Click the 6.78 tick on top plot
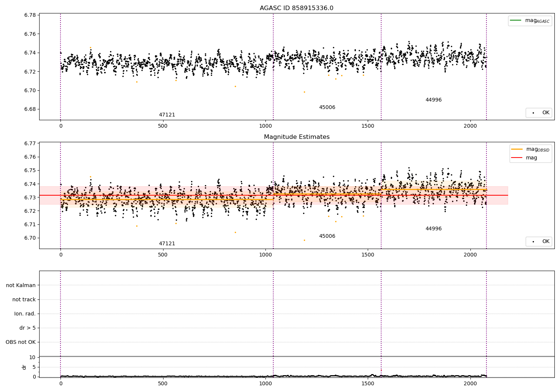Image resolution: width=560 pixels, height=392 pixels. (x=29, y=15)
